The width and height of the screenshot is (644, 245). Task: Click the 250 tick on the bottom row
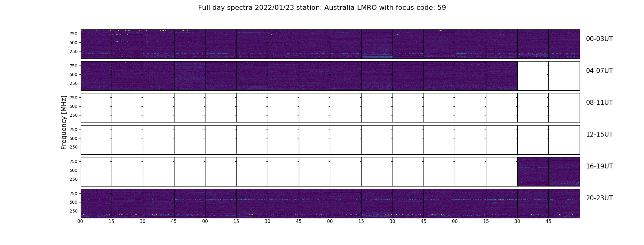[74, 211]
